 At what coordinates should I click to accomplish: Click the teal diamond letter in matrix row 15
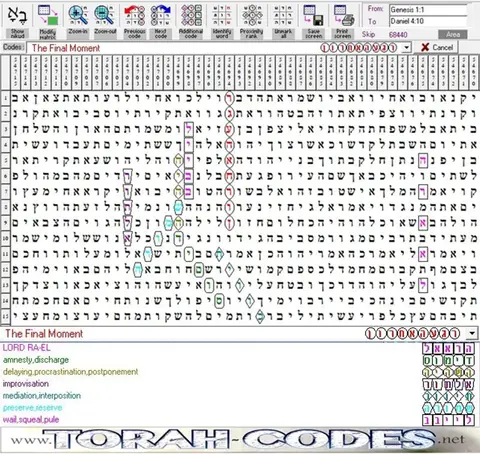tap(260, 316)
